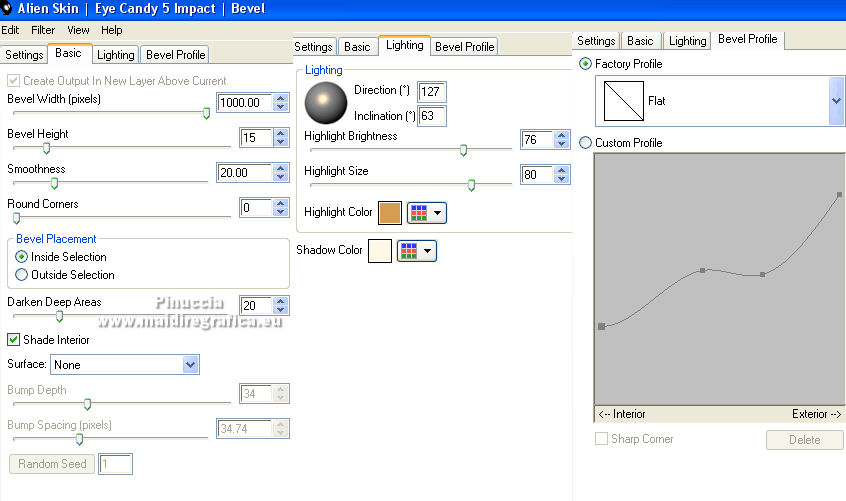Click the Round Corners slider handle

pos(17,218)
